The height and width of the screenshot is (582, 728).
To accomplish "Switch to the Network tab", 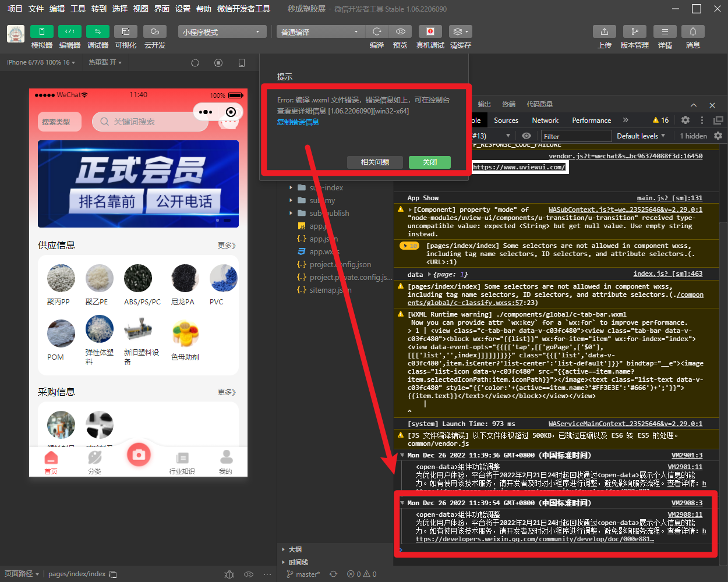I will [x=545, y=120].
